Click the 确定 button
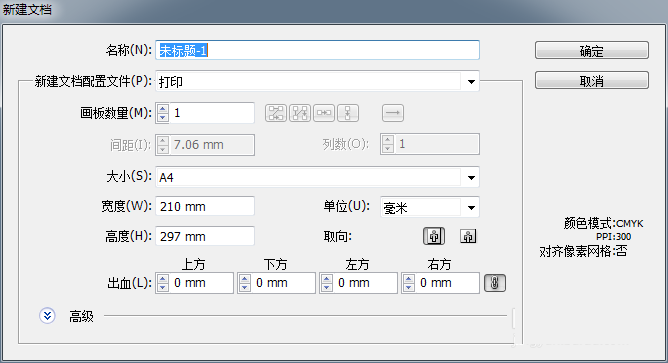This screenshot has height=363, width=668. [x=592, y=50]
